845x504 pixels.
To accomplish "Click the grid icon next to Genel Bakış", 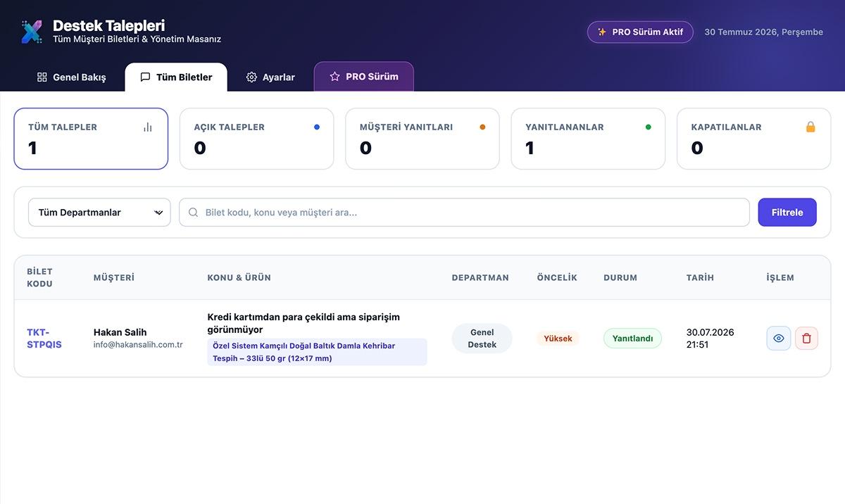I will coord(42,77).
